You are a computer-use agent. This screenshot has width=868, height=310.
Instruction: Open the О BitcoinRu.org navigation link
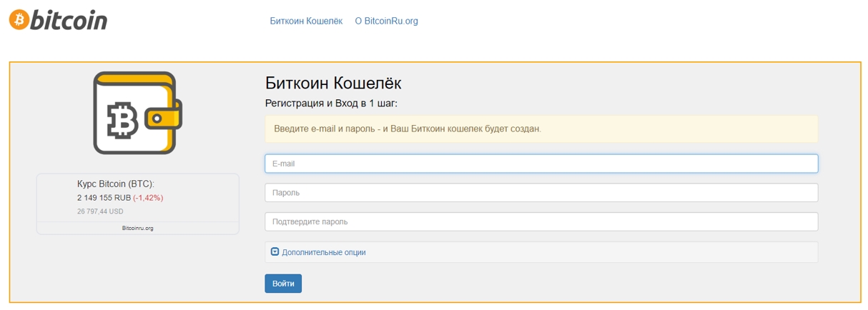(x=386, y=21)
